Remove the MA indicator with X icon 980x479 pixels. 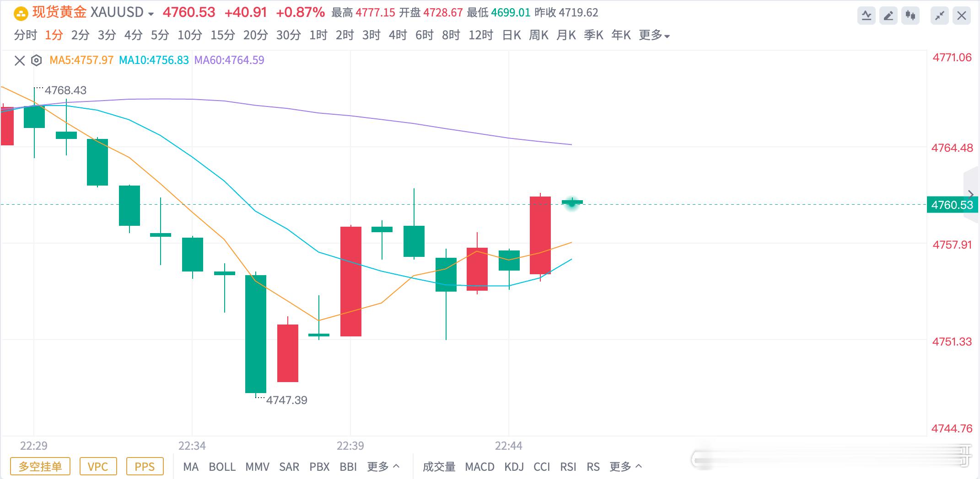pyautogui.click(x=18, y=60)
